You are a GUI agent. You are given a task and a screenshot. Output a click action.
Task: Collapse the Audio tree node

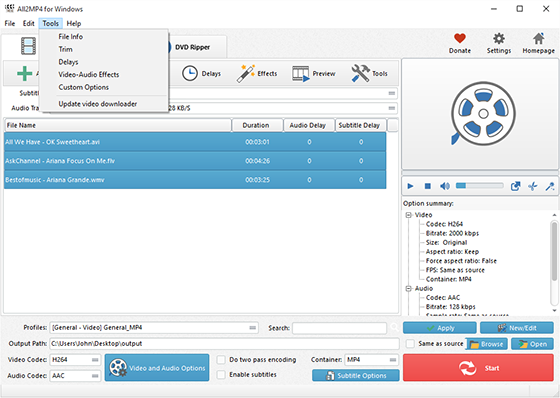tap(408, 289)
